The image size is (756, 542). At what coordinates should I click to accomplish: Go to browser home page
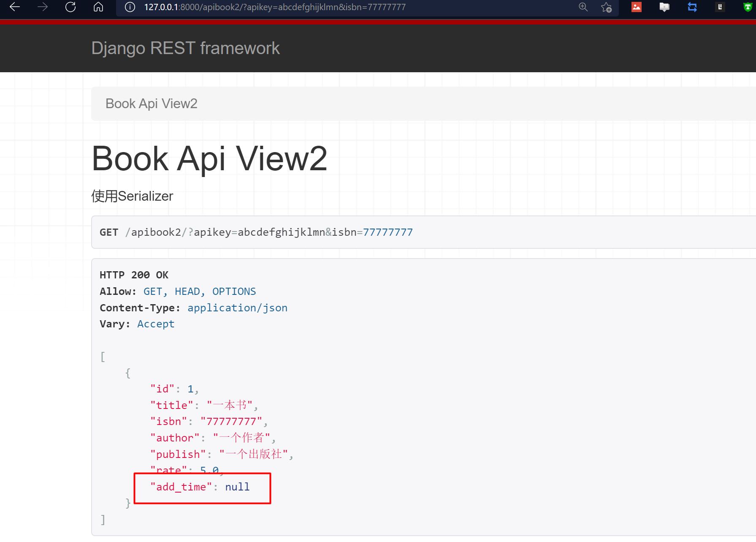98,7
